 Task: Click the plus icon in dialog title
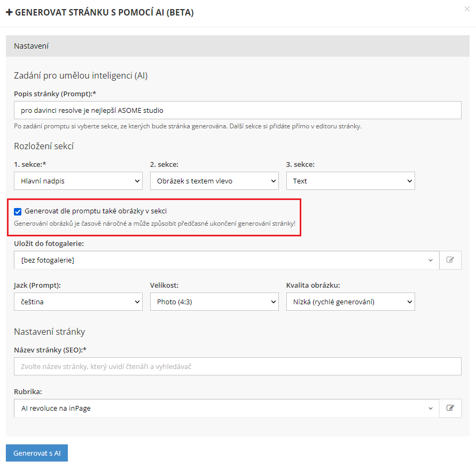click(x=9, y=12)
